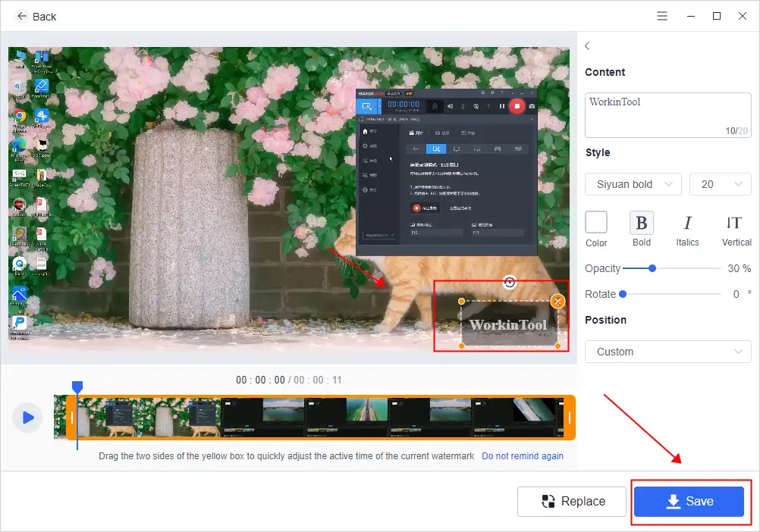Image resolution: width=760 pixels, height=532 pixels.
Task: Click the '30 %' opacity value
Action: (740, 268)
